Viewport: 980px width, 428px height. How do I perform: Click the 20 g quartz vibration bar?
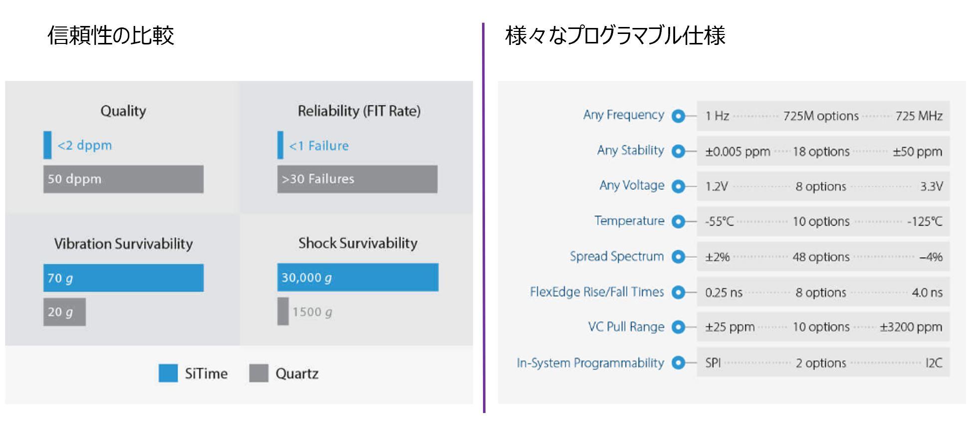click(64, 312)
